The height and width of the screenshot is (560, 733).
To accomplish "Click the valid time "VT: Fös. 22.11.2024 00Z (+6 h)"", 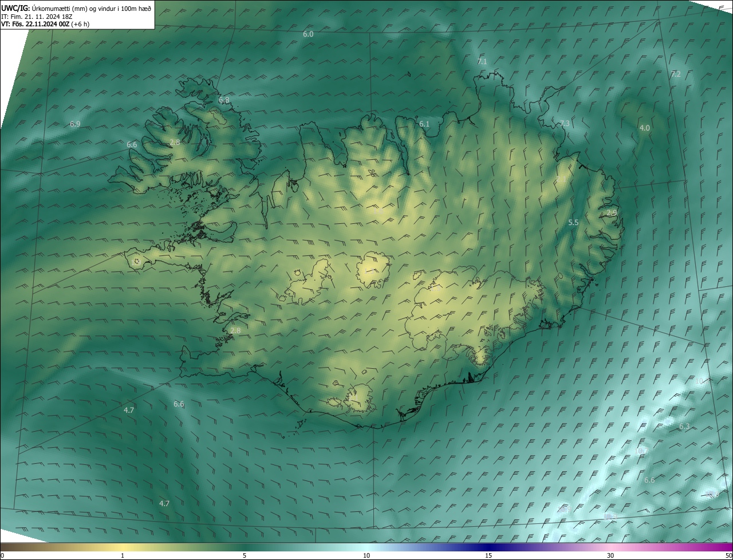I will tap(45, 24).
